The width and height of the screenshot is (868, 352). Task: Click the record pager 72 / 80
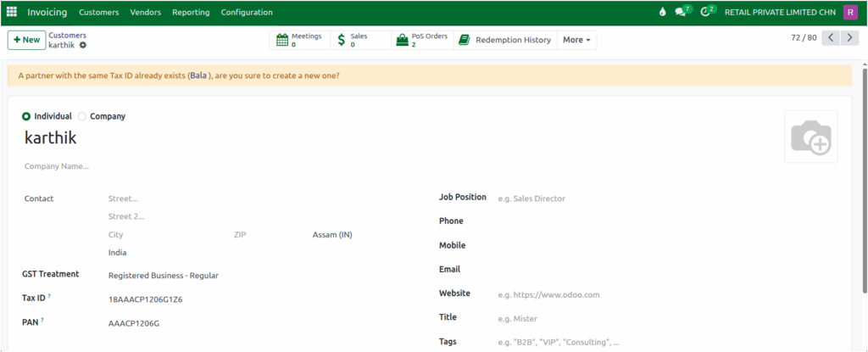[x=804, y=38]
